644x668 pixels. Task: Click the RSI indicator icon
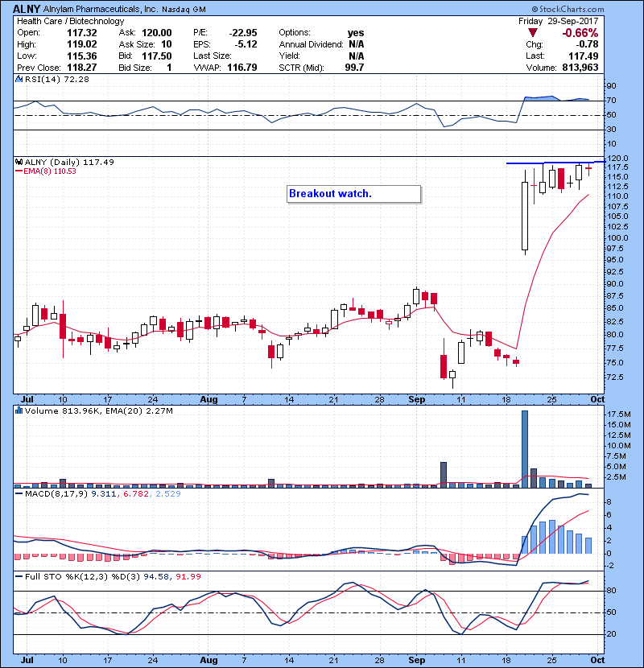[x=19, y=79]
